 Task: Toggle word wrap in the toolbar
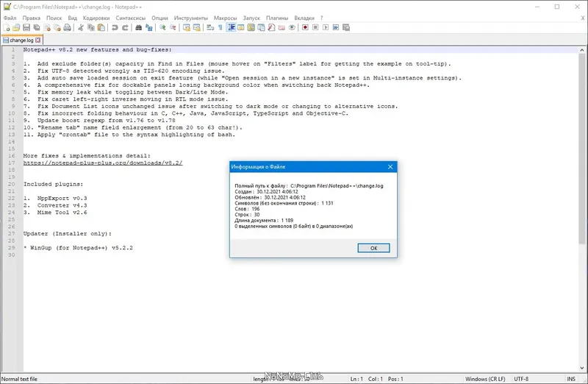coord(210,27)
